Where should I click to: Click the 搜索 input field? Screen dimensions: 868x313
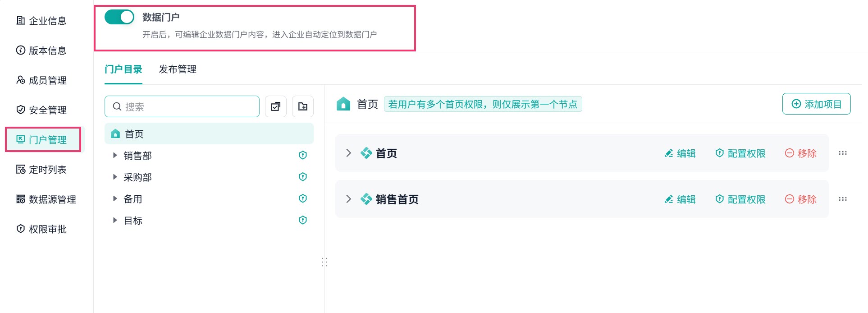(182, 106)
